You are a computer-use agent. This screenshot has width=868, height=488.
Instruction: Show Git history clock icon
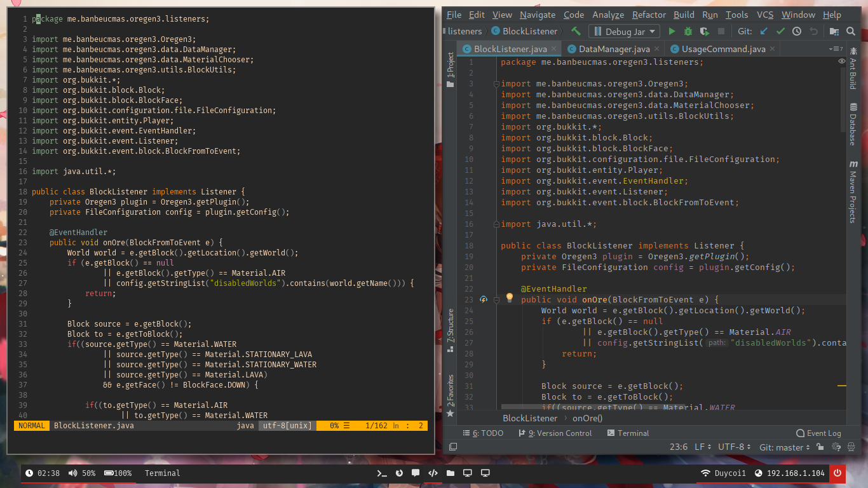click(x=796, y=31)
